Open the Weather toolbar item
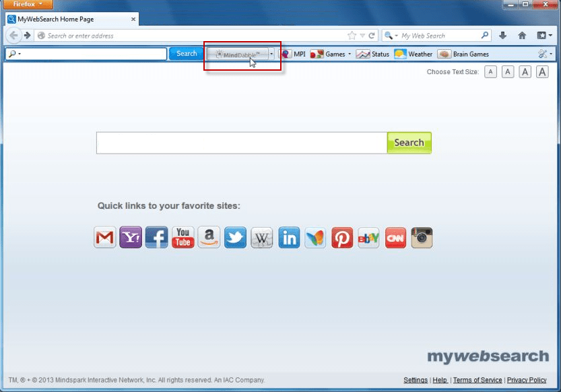Screen dimensions: 561x392 pyautogui.click(x=414, y=55)
